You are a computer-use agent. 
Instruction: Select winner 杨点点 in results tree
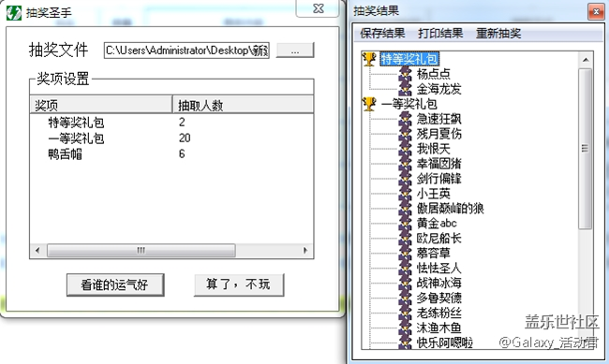[434, 74]
